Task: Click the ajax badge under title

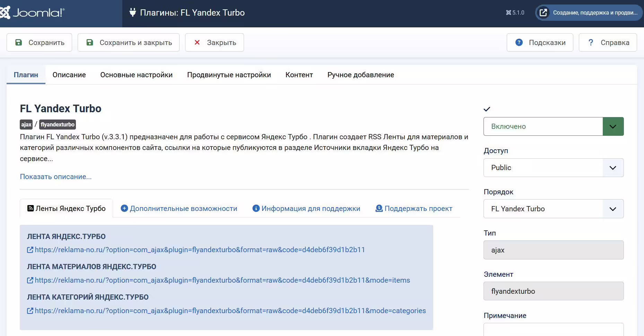Action: [x=26, y=124]
